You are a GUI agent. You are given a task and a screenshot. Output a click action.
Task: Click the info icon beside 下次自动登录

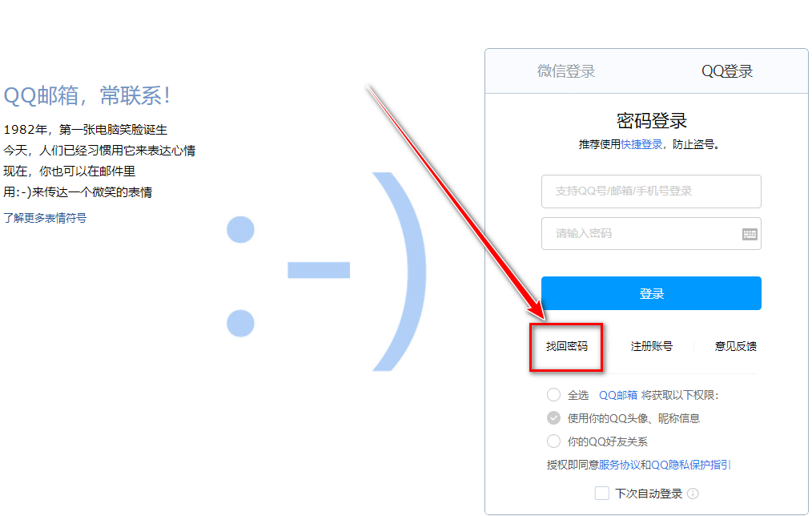tap(693, 494)
